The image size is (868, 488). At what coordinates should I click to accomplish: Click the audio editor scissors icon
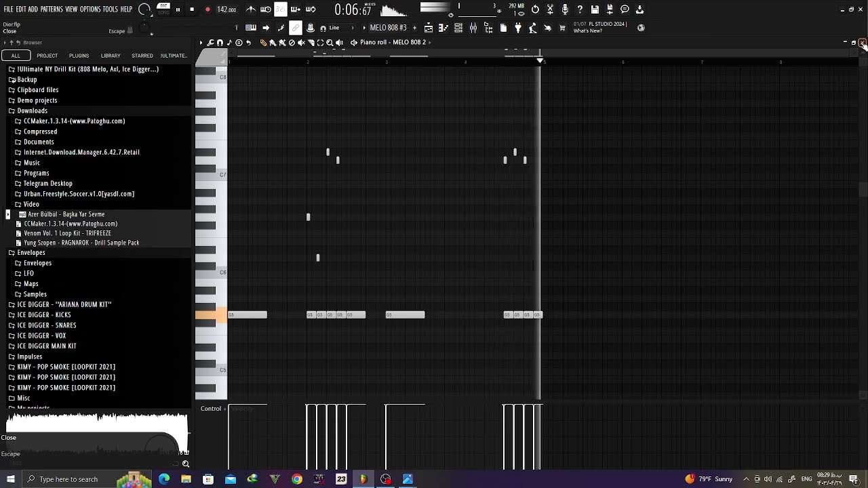point(550,9)
